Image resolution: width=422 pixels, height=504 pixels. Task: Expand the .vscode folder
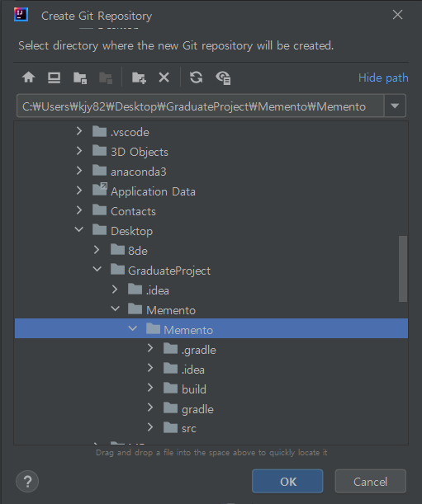click(x=79, y=131)
